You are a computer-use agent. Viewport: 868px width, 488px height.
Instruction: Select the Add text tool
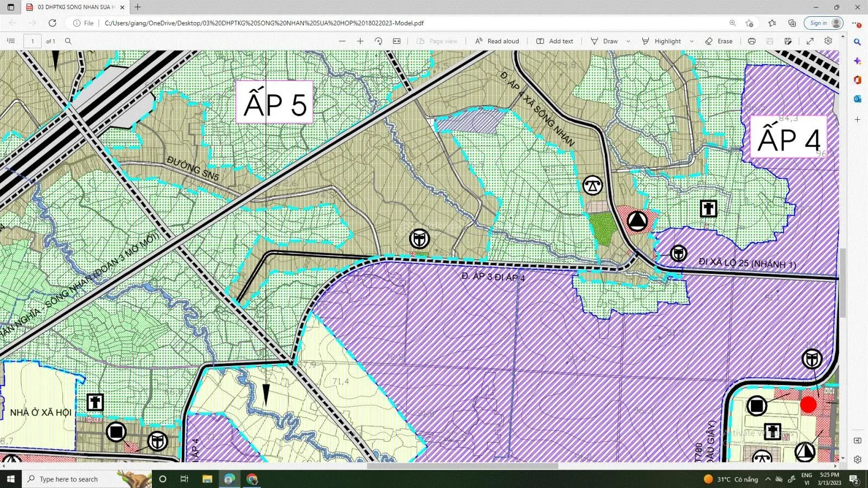tap(554, 41)
